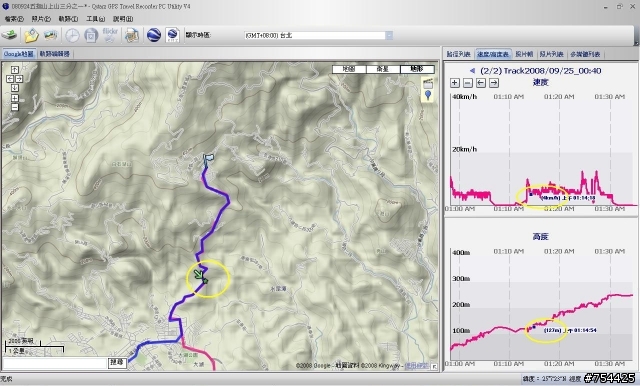The image size is (640, 386).
Task: Click the greyed save disk toolbar icon
Action: (x=91, y=35)
